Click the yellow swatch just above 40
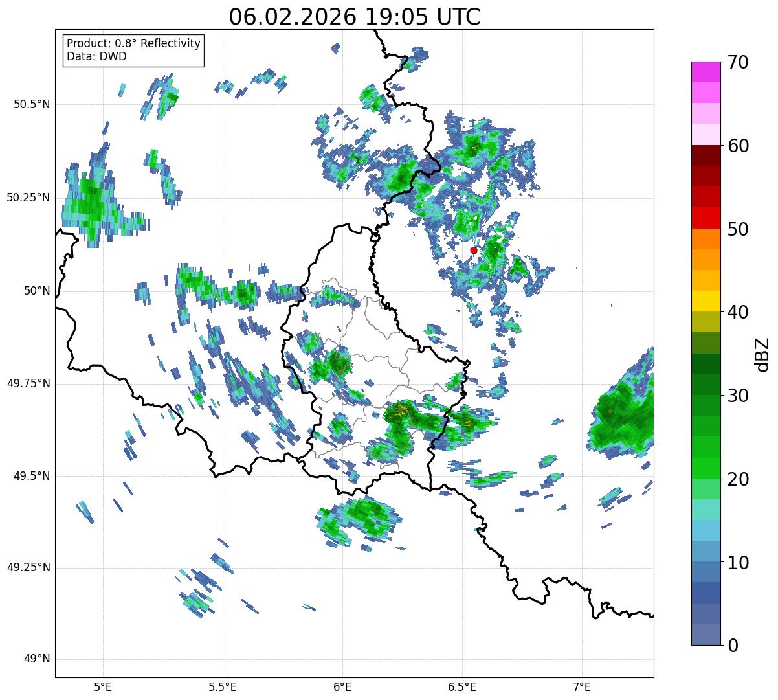Viewport: 778px width, 700px height. coord(706,301)
